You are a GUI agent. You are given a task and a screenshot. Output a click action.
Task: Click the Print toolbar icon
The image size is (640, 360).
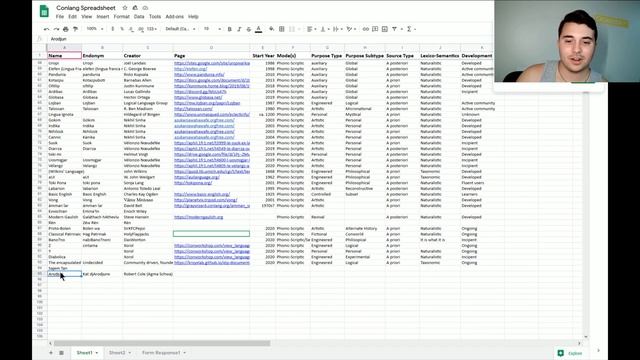point(66,29)
